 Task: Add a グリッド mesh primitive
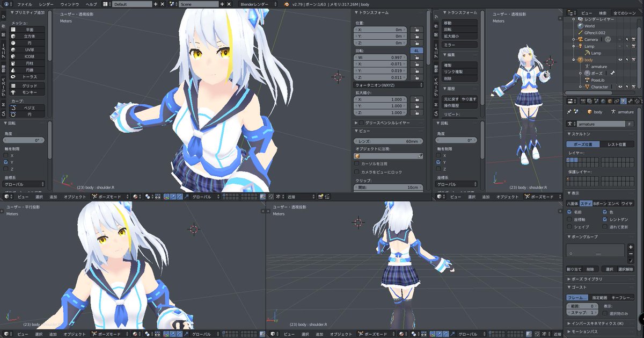tap(27, 85)
